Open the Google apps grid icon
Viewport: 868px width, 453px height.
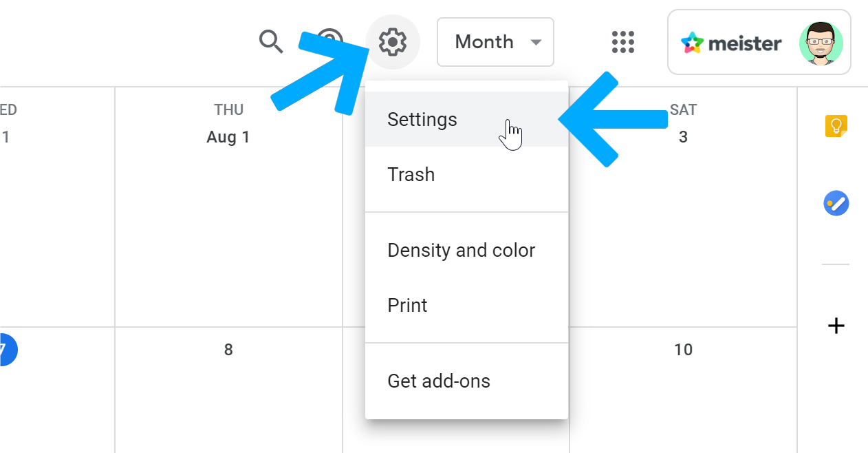click(x=622, y=42)
